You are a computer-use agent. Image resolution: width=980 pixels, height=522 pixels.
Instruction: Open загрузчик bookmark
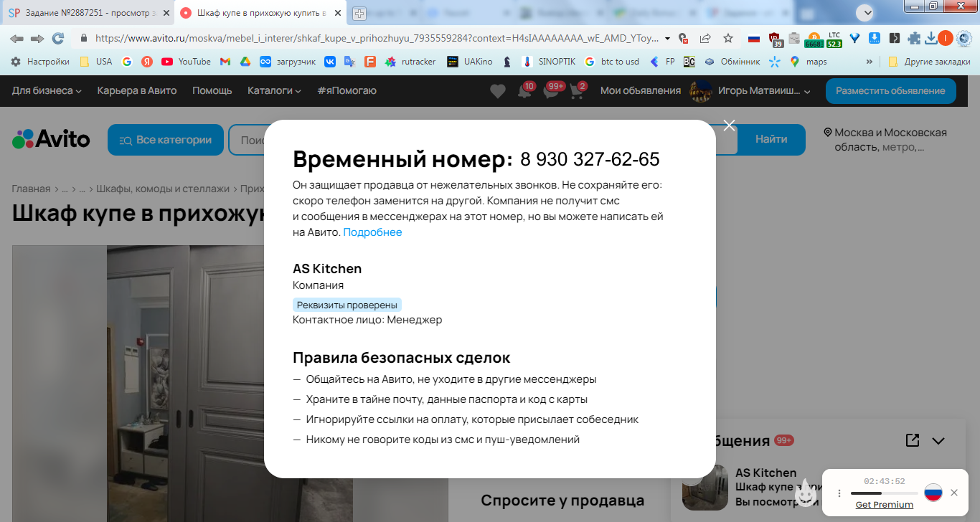pyautogui.click(x=288, y=62)
